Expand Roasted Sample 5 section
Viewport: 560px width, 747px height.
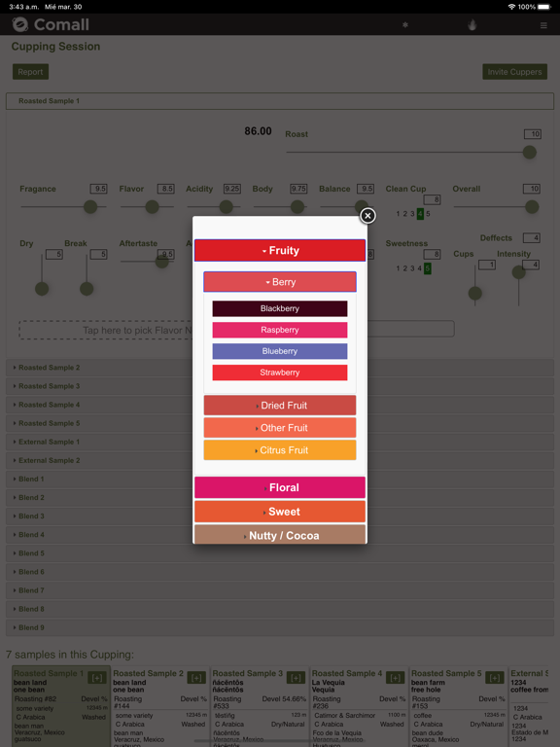tap(280, 423)
